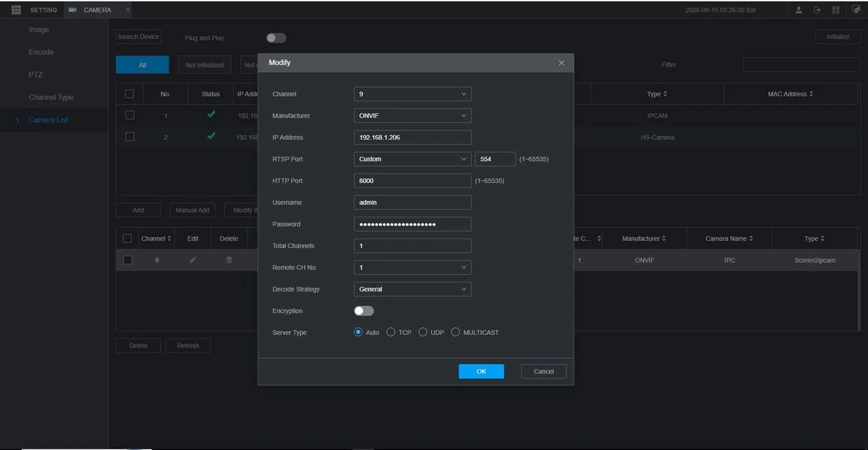Select the MULTICAST server type radio button
The height and width of the screenshot is (450, 868).
(456, 333)
